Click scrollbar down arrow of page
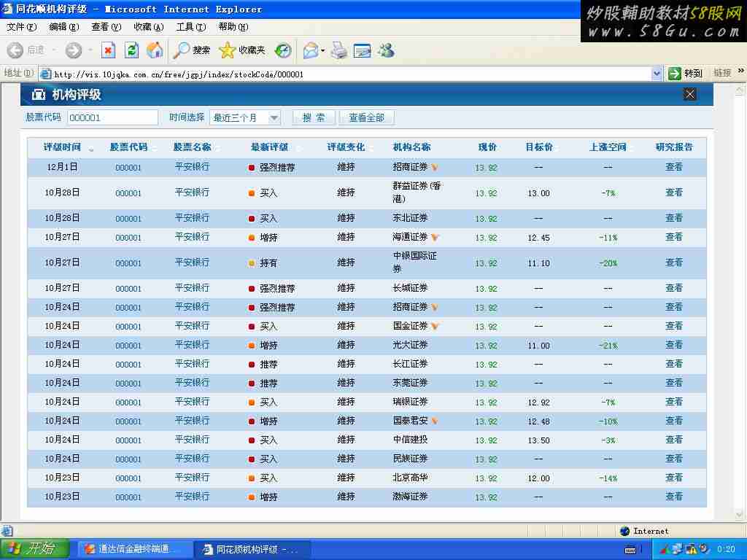The height and width of the screenshot is (560, 747). [x=740, y=514]
